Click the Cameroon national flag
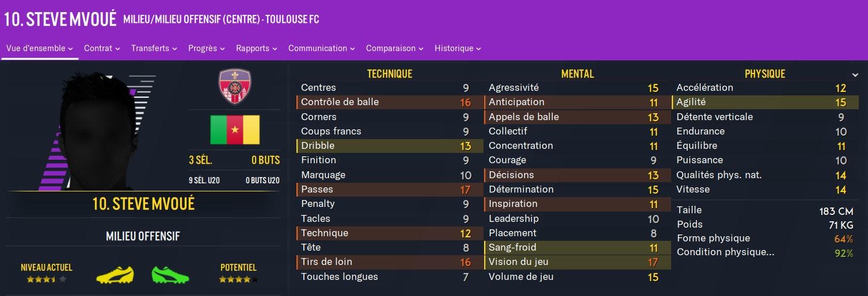The height and width of the screenshot is (296, 868). 234,129
